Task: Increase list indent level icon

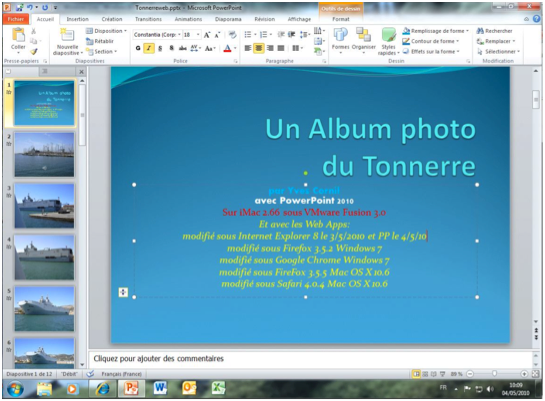Action: [292, 34]
